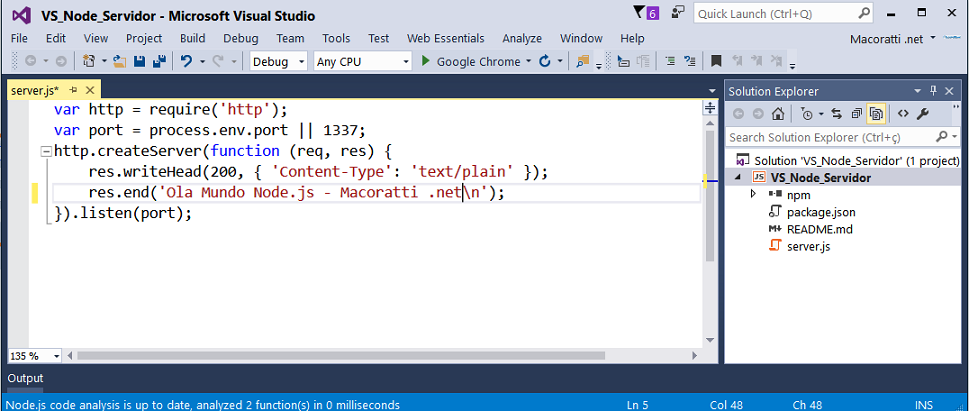Click Collapse All icon in Solution Explorer
Viewport: 969px width, 411px height.
(x=857, y=113)
